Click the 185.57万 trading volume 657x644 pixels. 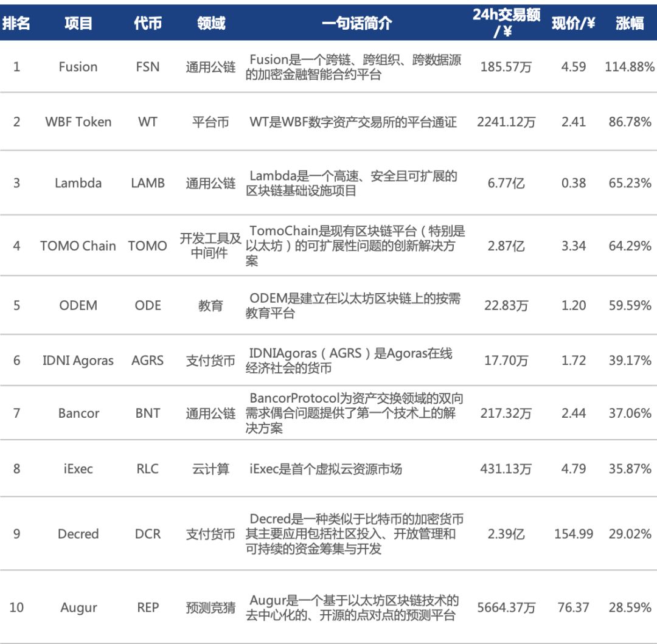point(506,66)
